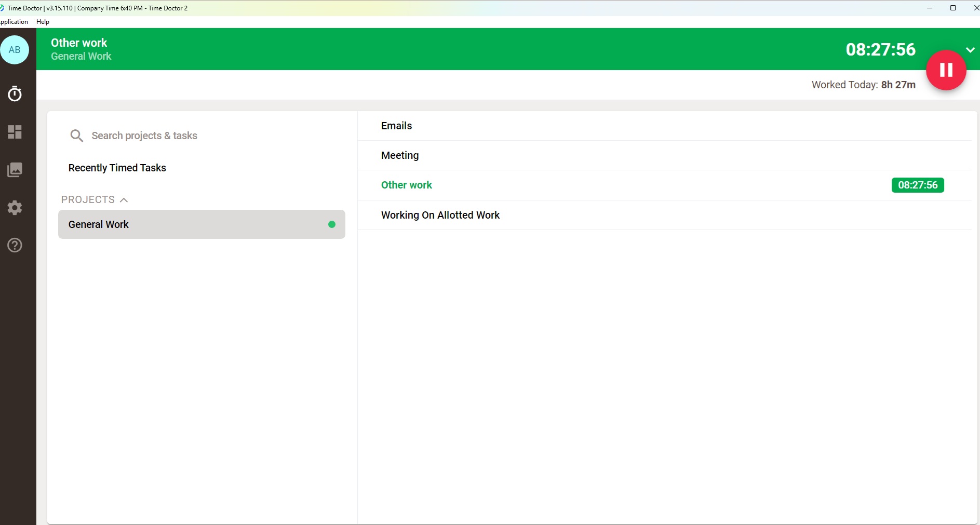Click the General Work subtitle in header

point(81,56)
